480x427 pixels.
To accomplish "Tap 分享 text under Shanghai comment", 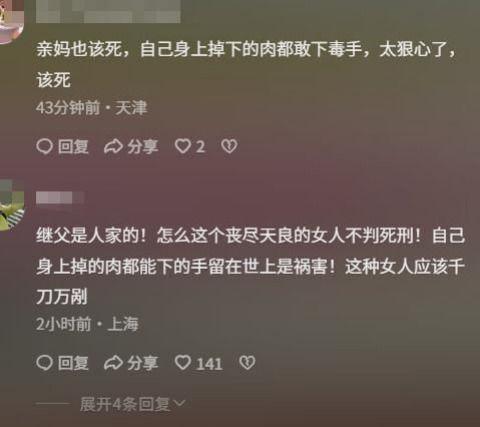I will coord(143,363).
